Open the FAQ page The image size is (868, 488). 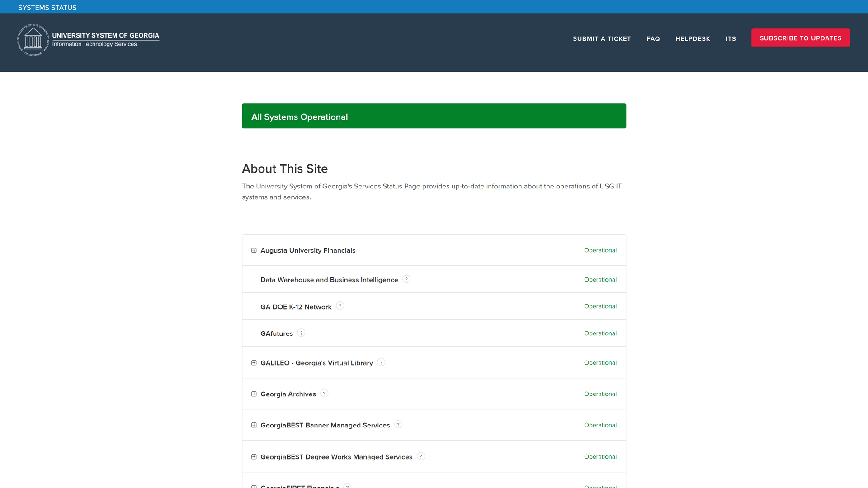(x=653, y=39)
